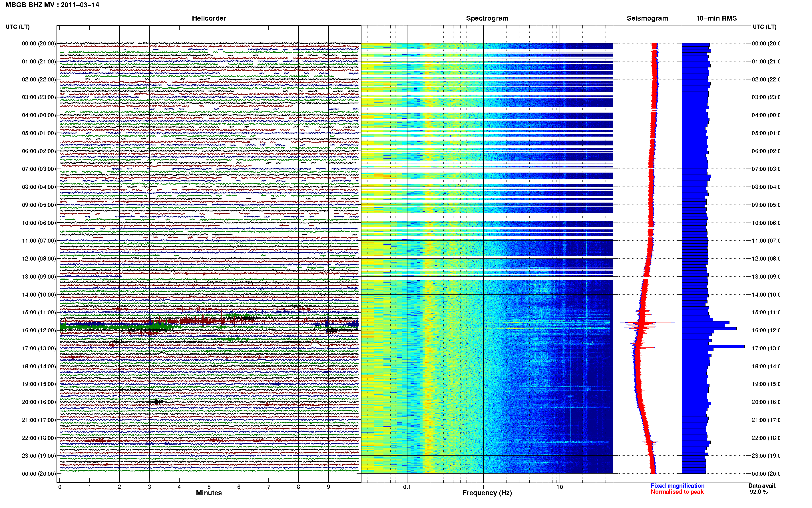Click the 'Normalised to peak' legend entry
812x508 pixels.
coord(677,492)
